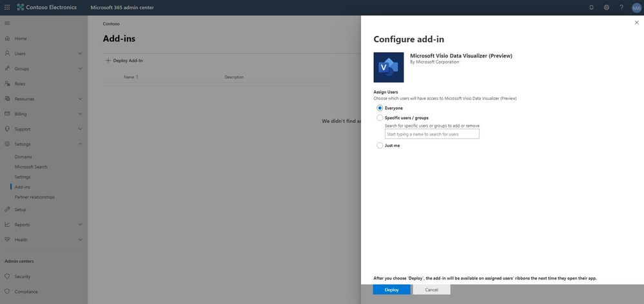Click the Home icon in sidebar
The height and width of the screenshot is (304, 644).
tap(7, 39)
